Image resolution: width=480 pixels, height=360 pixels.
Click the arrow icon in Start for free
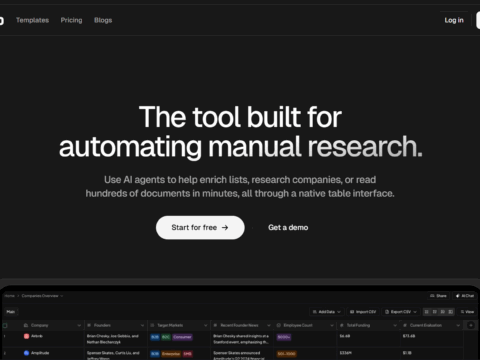(225, 228)
